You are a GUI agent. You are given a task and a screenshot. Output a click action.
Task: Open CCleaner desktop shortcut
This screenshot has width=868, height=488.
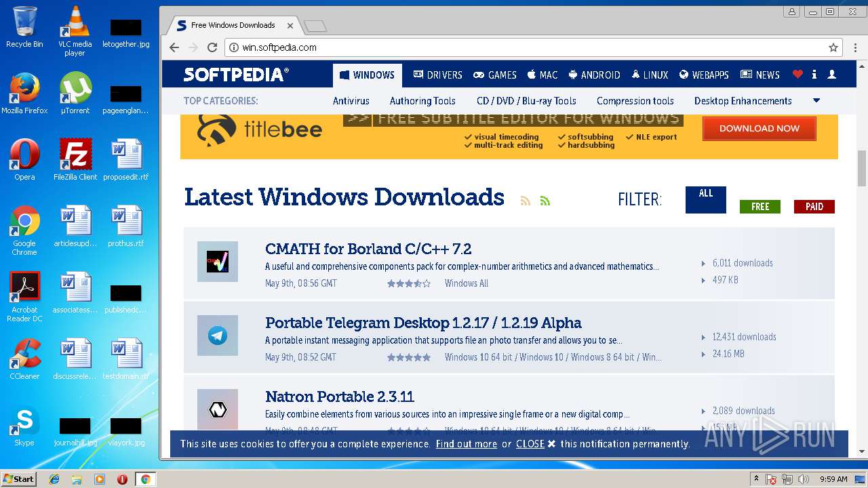tap(24, 359)
